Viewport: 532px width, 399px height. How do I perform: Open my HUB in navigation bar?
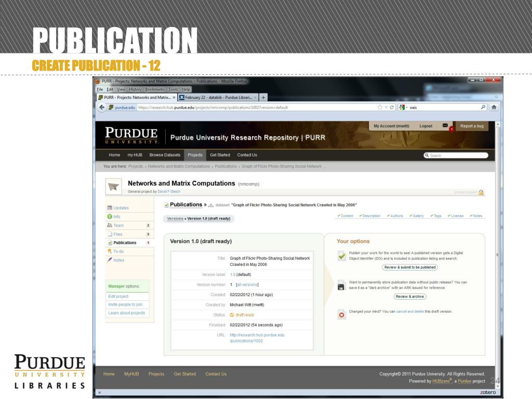[135, 155]
